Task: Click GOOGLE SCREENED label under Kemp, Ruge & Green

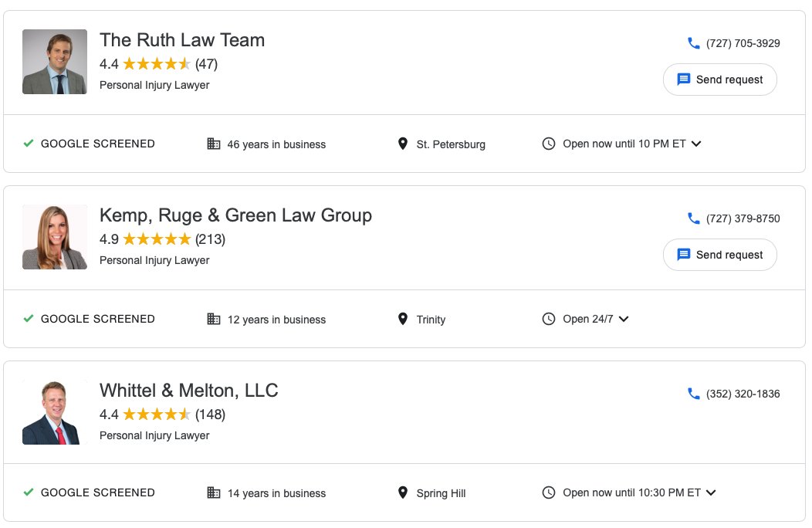Action: (x=98, y=319)
